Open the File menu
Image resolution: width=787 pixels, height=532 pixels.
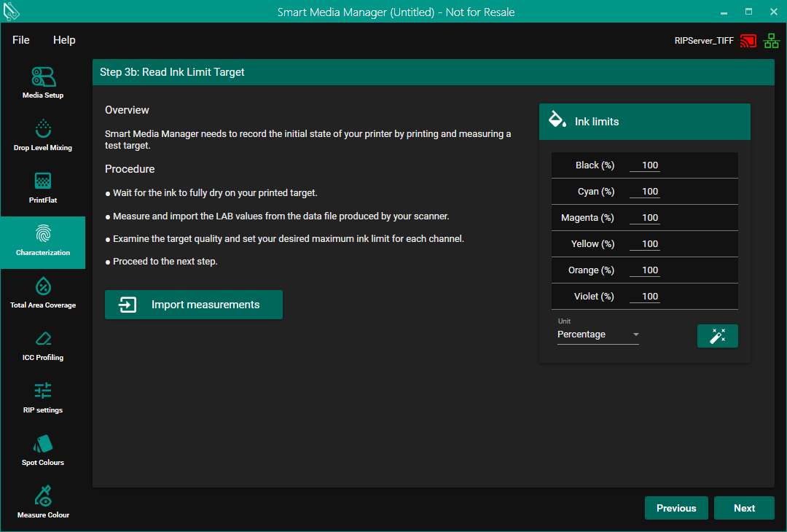[21, 40]
